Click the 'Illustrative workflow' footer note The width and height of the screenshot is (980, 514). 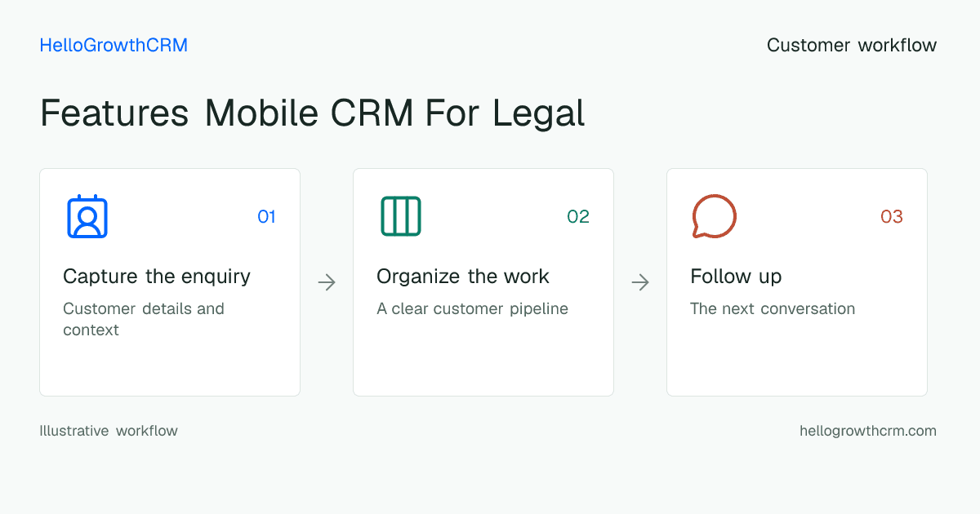[109, 431]
